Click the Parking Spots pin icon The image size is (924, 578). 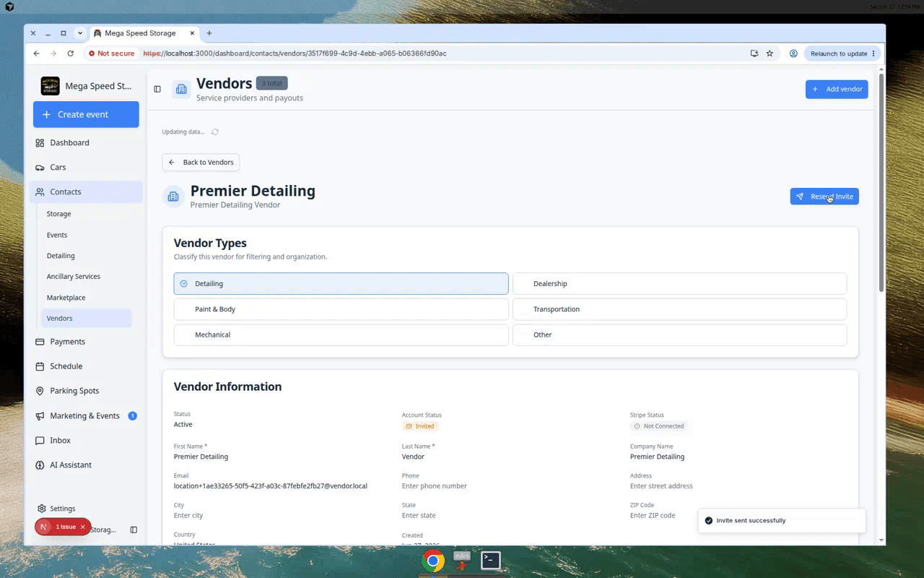click(40, 391)
